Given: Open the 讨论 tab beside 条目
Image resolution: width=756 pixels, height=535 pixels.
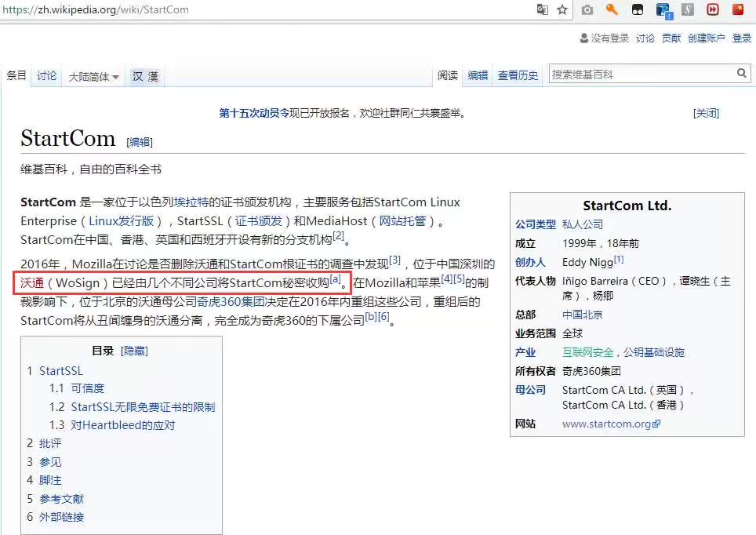Looking at the screenshot, I should click(x=46, y=76).
